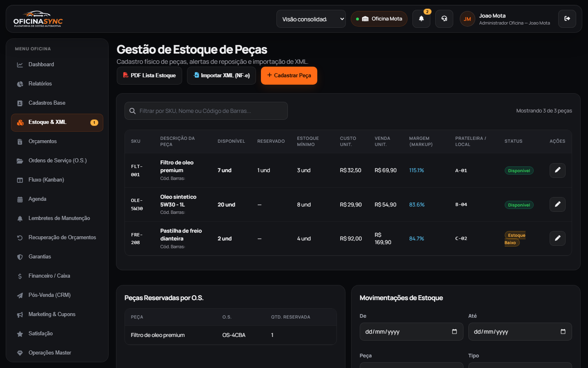Screen dimensions: 588x368
Task: Open calendar picker in the Até date field
Action: pos(563,332)
